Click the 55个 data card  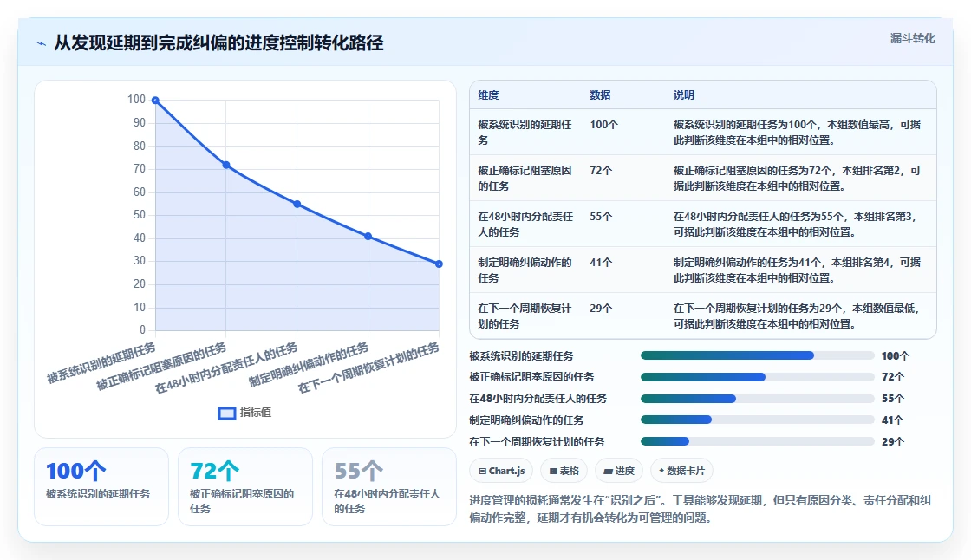[x=389, y=487]
